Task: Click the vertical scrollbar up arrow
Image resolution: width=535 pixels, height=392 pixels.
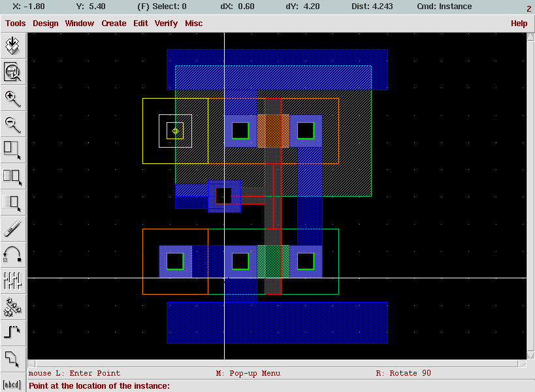Action: 530,37
